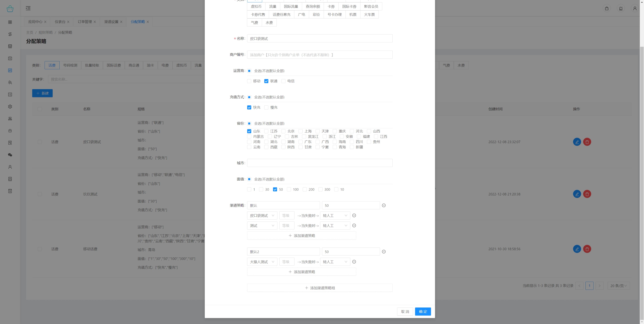The height and width of the screenshot is (324, 644).
Task: Expand the 大猿人测试 channel dropdown
Action: click(262, 261)
